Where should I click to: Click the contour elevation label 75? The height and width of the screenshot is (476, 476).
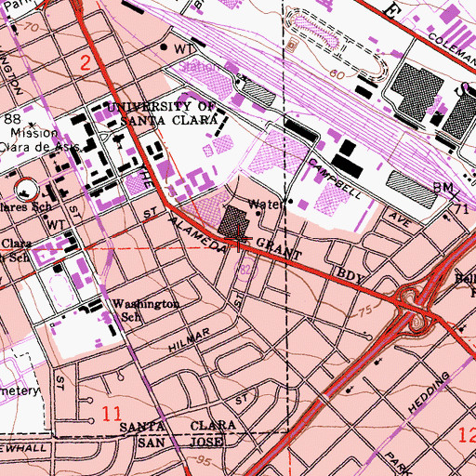click(x=365, y=311)
